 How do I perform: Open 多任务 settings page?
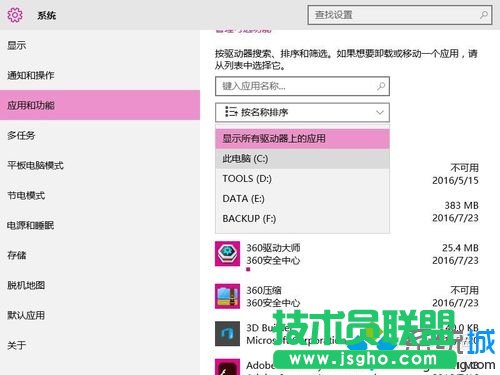tap(100, 135)
